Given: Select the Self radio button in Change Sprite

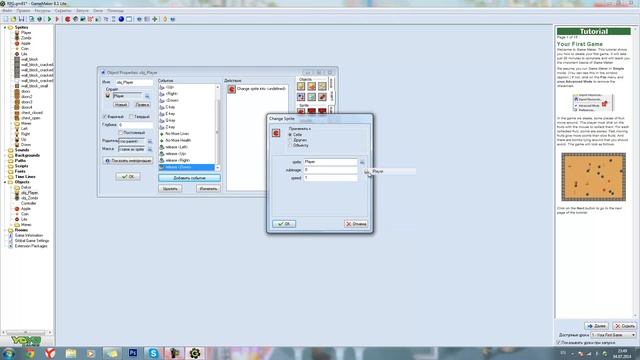Looking at the screenshot, I should coord(290,134).
